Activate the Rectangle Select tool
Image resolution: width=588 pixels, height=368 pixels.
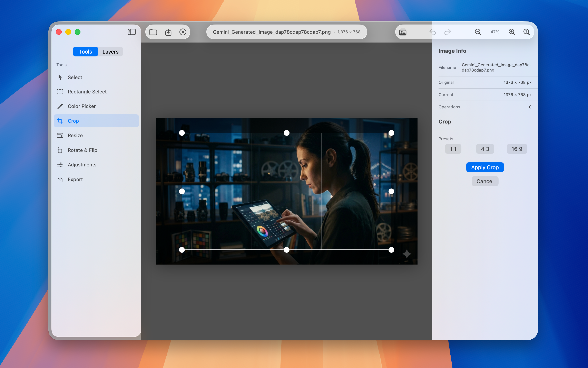coord(96,92)
